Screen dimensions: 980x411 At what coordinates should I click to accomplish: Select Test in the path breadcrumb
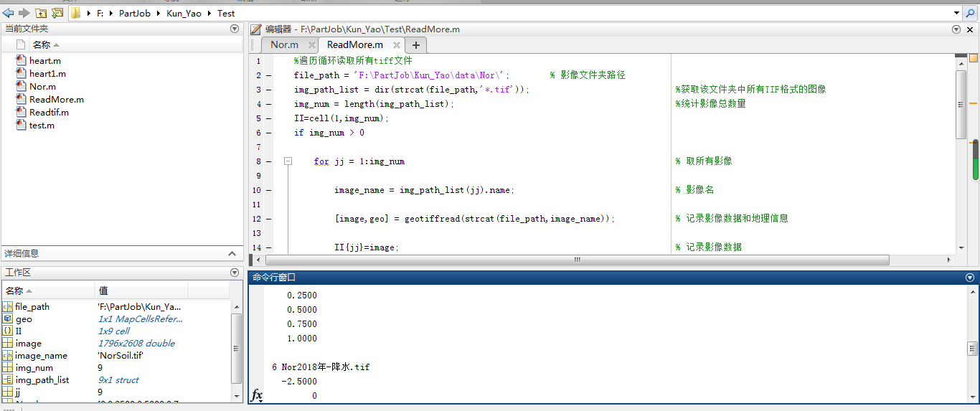point(226,13)
